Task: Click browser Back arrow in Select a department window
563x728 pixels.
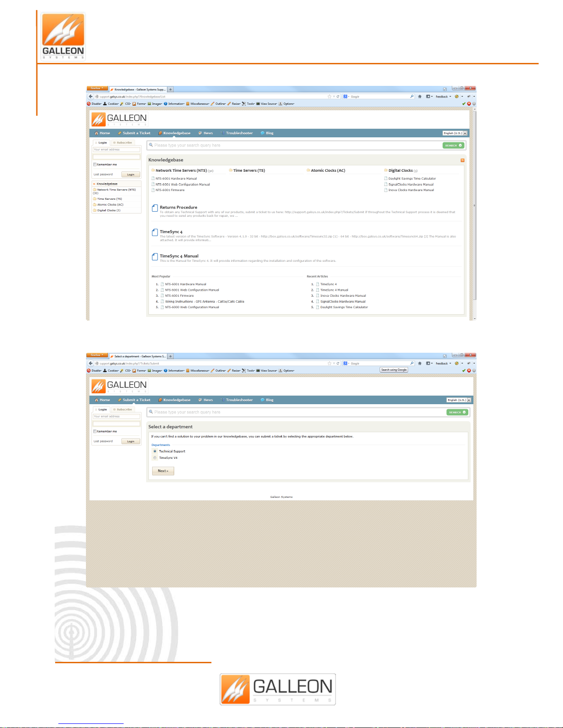Action: (91, 363)
